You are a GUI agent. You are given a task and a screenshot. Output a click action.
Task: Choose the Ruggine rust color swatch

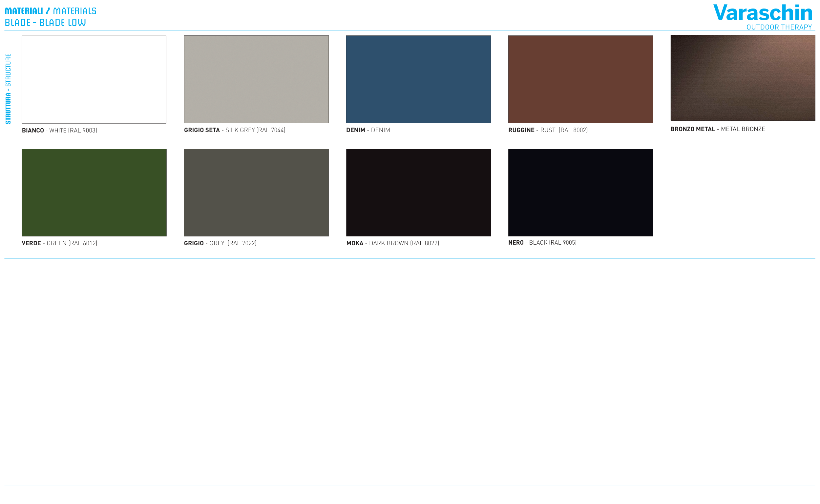(580, 79)
